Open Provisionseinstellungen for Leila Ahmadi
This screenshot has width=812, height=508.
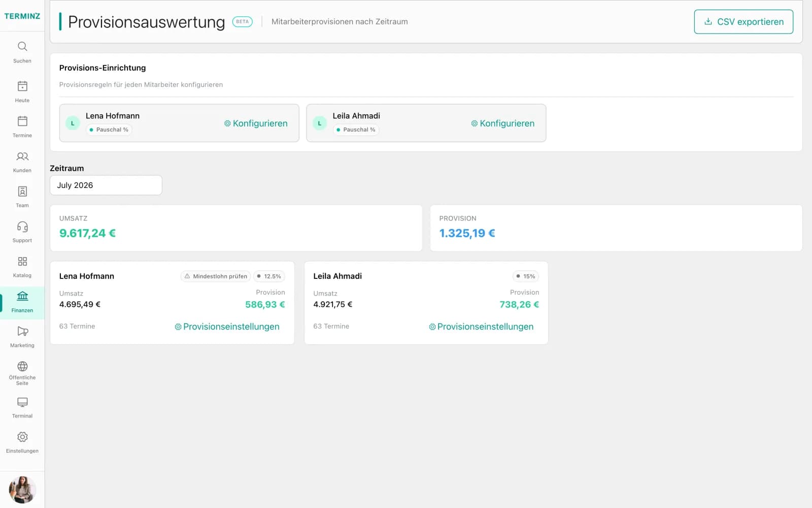pos(481,327)
